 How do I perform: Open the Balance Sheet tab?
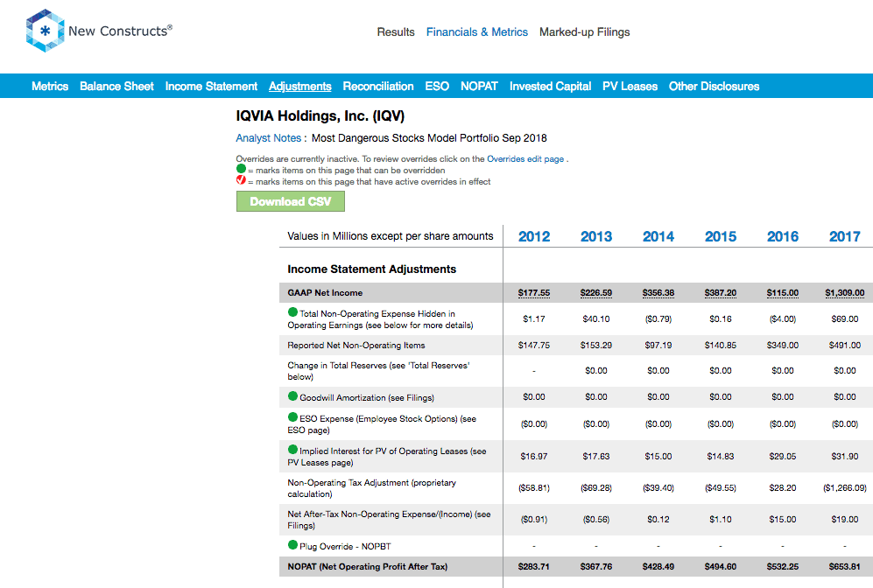click(x=116, y=87)
